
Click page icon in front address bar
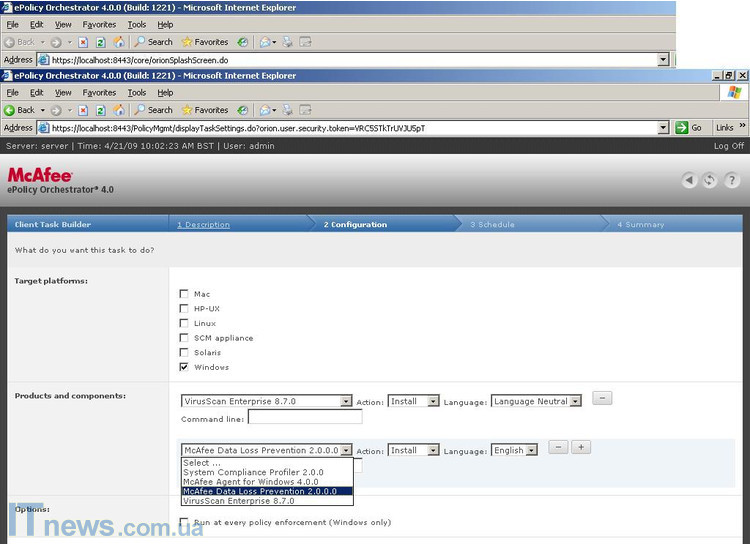(44, 128)
